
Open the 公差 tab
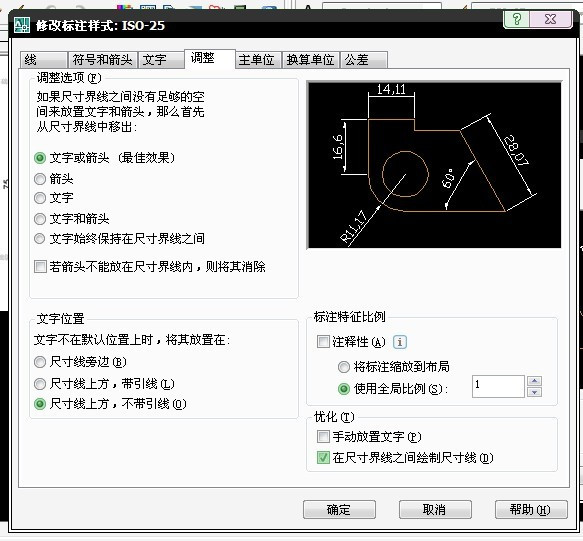pyautogui.click(x=364, y=60)
